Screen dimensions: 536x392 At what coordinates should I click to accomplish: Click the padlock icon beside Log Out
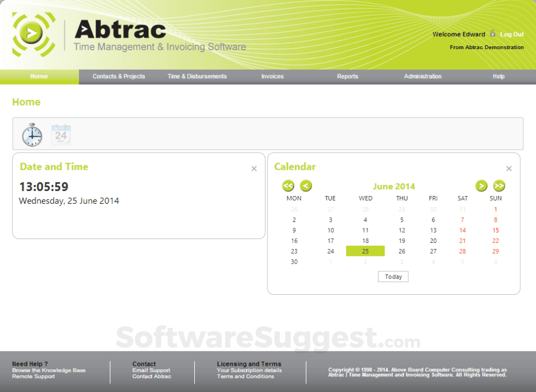pyautogui.click(x=492, y=33)
